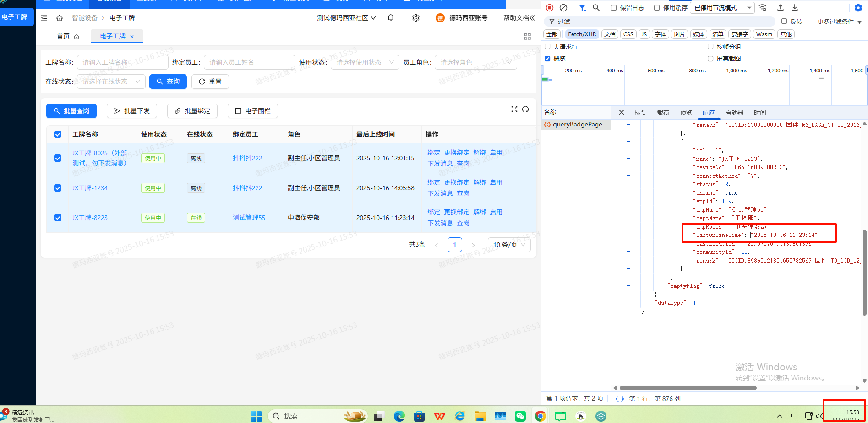Screen dimensions: 868x423
Task: Click the 查询 search button
Action: coord(168,81)
